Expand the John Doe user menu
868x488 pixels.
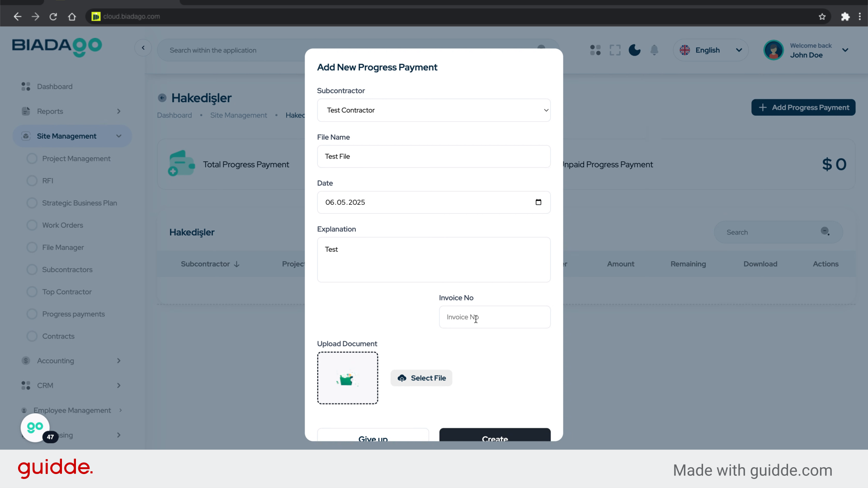pos(845,50)
